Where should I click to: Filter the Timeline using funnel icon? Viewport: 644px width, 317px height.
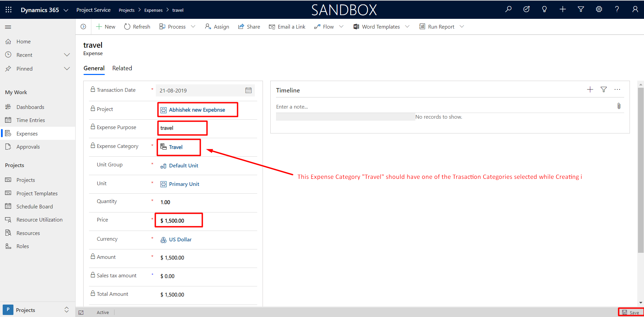point(603,89)
